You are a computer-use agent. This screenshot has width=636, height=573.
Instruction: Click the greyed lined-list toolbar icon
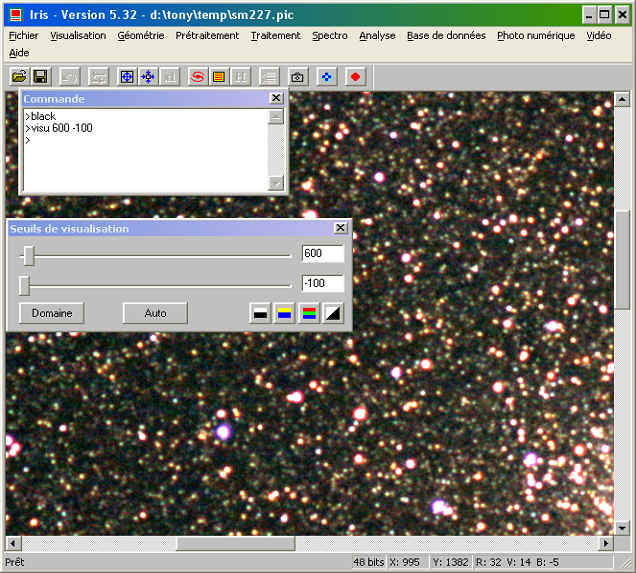[269, 76]
